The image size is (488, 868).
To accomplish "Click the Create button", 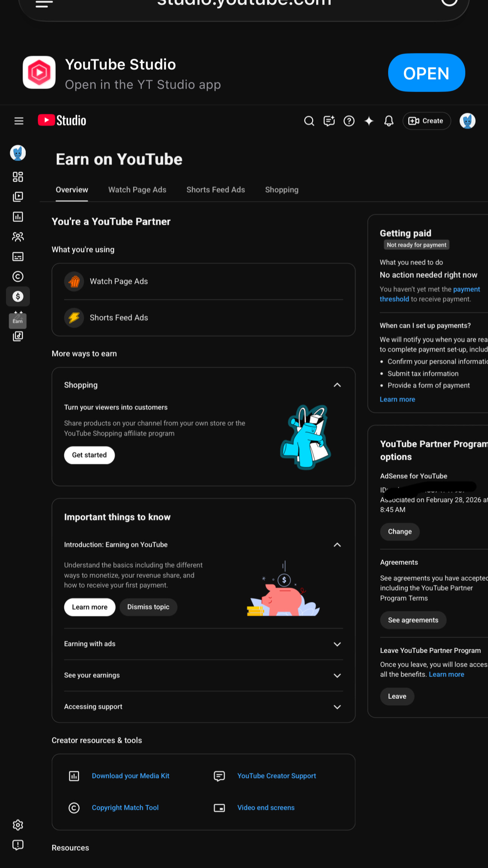I will (426, 121).
